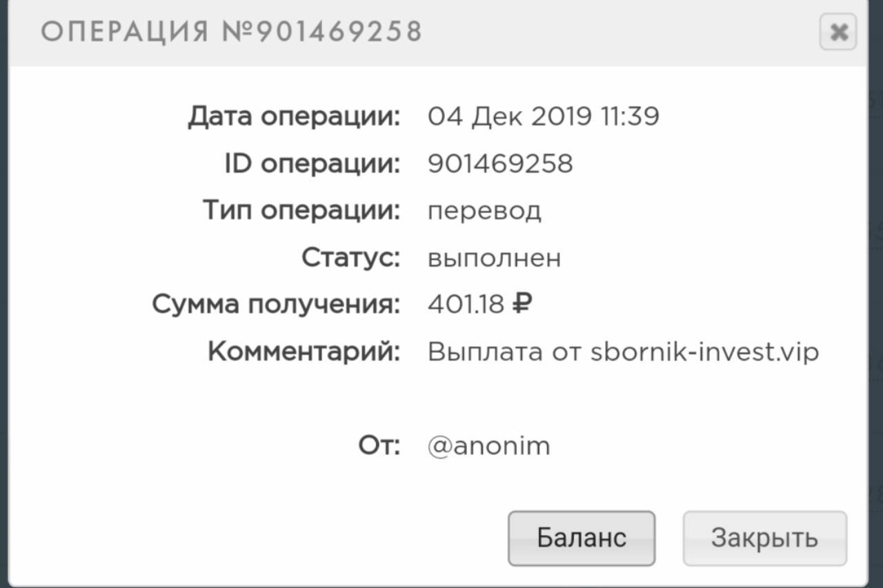Click the dialog title ОПЕРАЦИЯ №901469258

pos(231,32)
